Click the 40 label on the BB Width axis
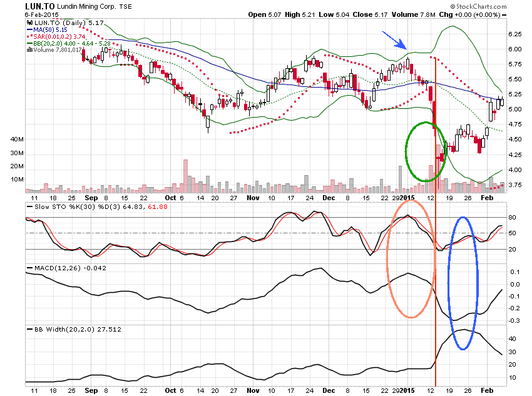Viewport: 532px width, 396px height. (x=512, y=338)
